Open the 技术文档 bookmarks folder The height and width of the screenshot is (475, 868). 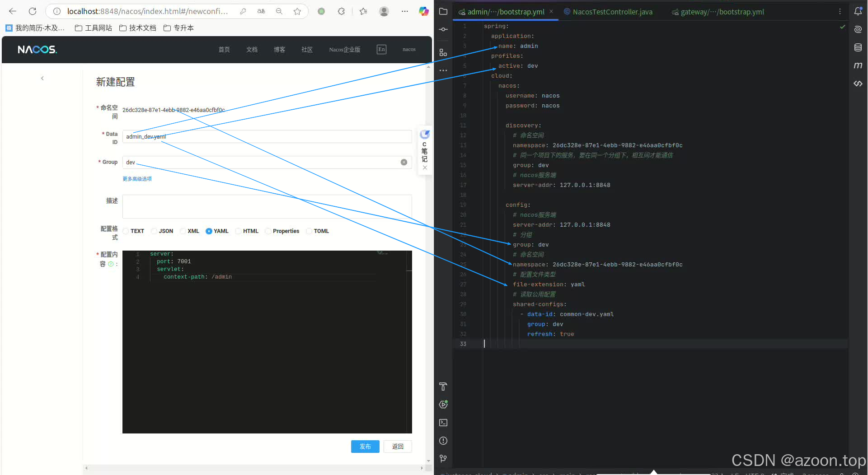point(138,28)
